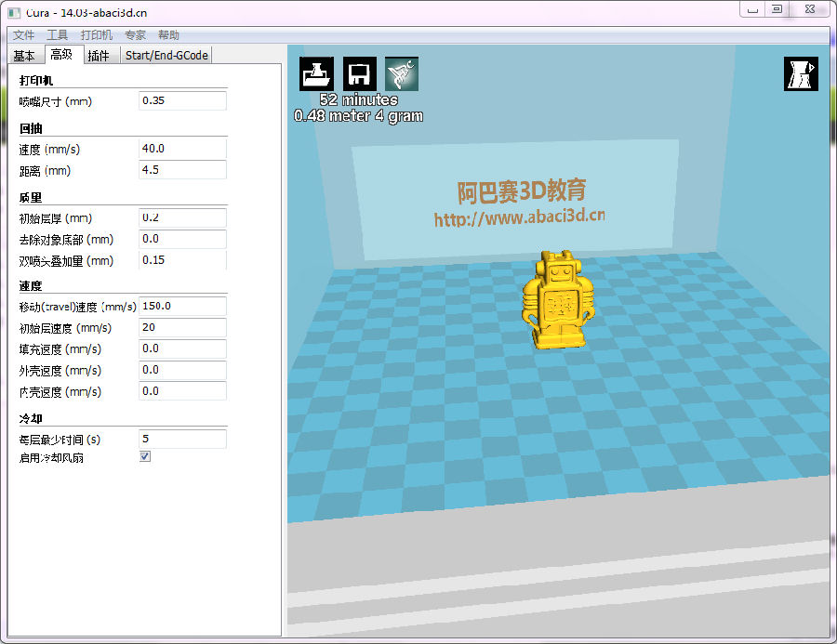Minimize the Cura window
This screenshot has width=837, height=644.
752,9
